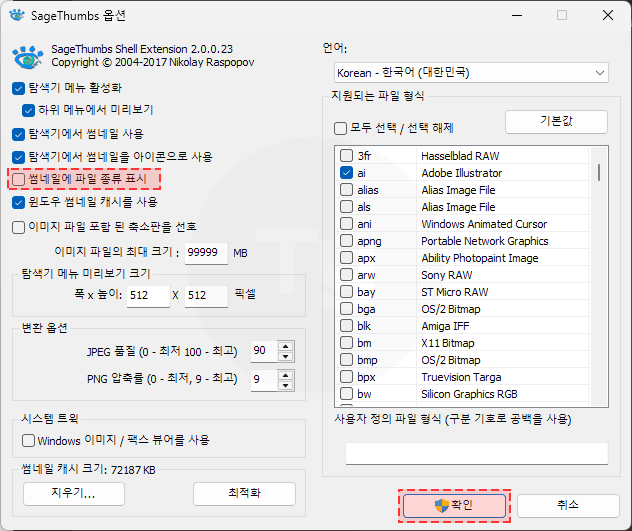632x531 pixels.
Task: Click the preview width 512 field
Action: pos(148,296)
